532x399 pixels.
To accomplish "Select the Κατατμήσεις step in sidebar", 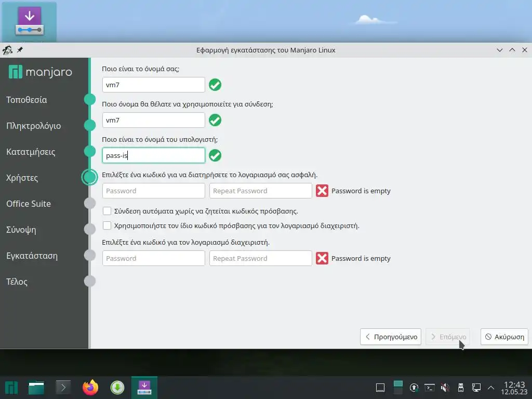I will pyautogui.click(x=31, y=152).
